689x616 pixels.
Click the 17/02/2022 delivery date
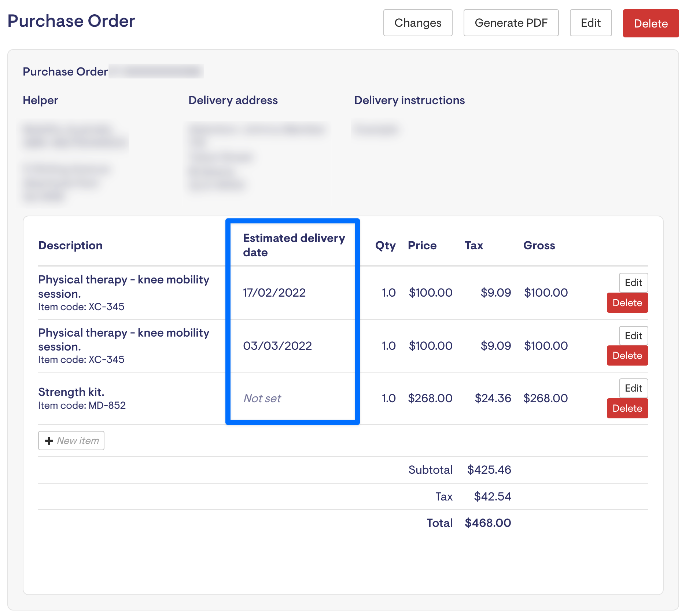tap(274, 293)
